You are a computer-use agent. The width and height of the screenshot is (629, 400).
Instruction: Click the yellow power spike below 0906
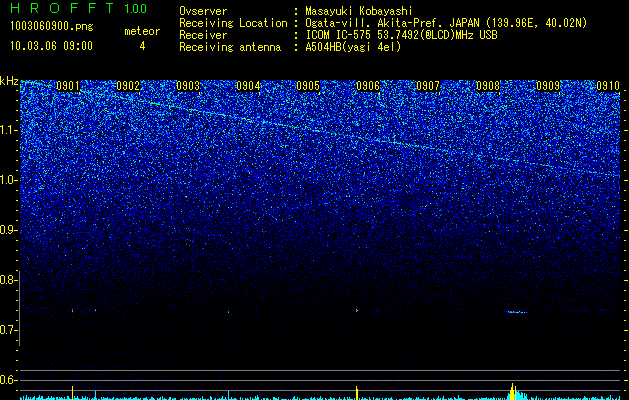(357, 392)
